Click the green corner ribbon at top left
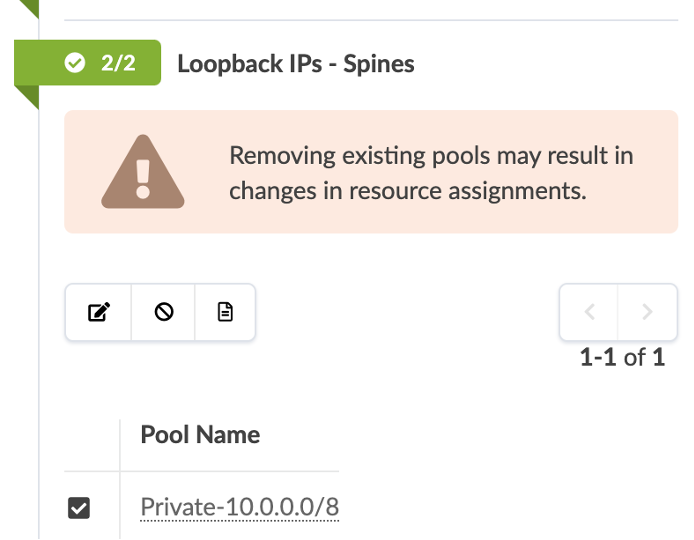Viewport: 694px width, 540px height. tap(27, 8)
